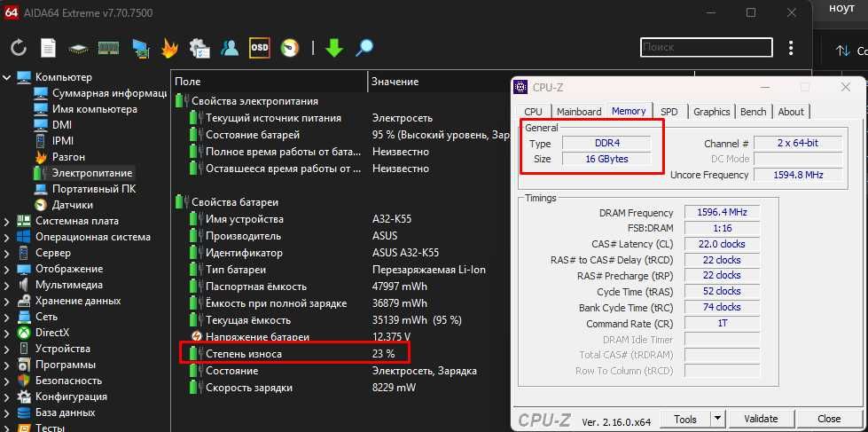The image size is (868, 432).
Task: Click the green download arrow icon
Action: [x=333, y=48]
